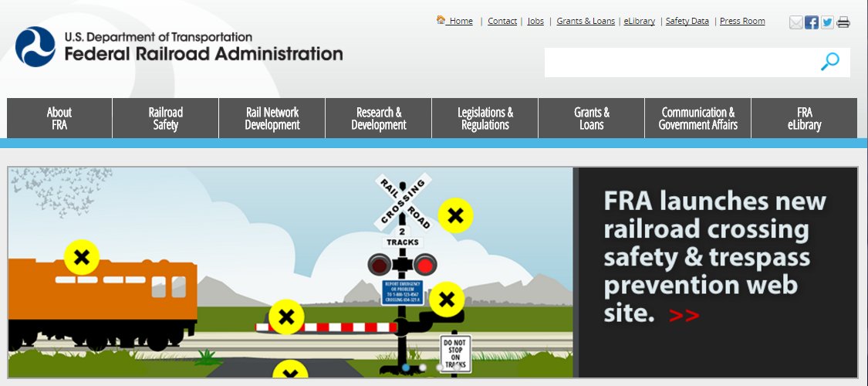Click 'U.S. Department of Transportation' text

coord(158,37)
